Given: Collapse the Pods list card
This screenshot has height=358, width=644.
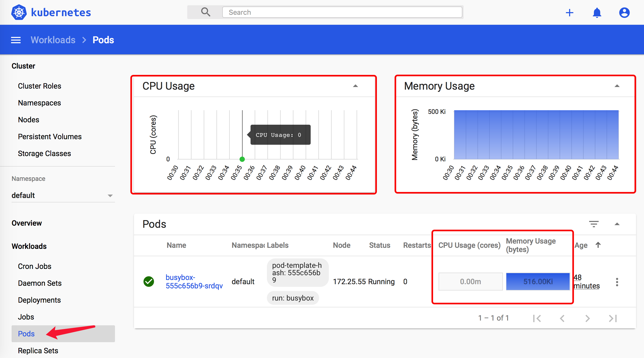Looking at the screenshot, I should (x=617, y=224).
